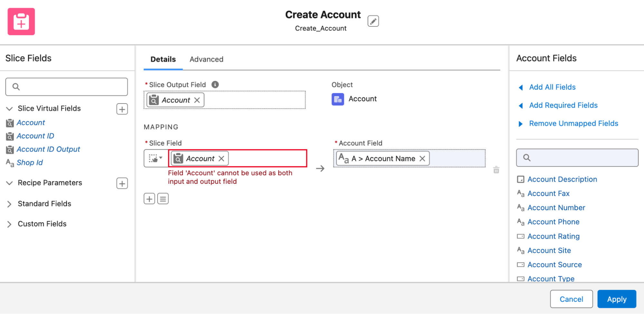The width and height of the screenshot is (644, 314).
Task: Select the Details tab
Action: point(163,59)
